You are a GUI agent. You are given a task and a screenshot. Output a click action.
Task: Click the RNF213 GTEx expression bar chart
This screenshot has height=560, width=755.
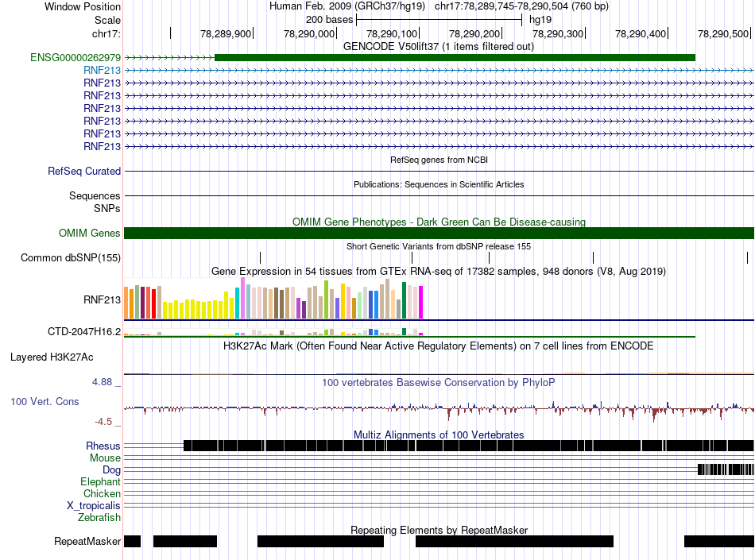click(x=273, y=299)
